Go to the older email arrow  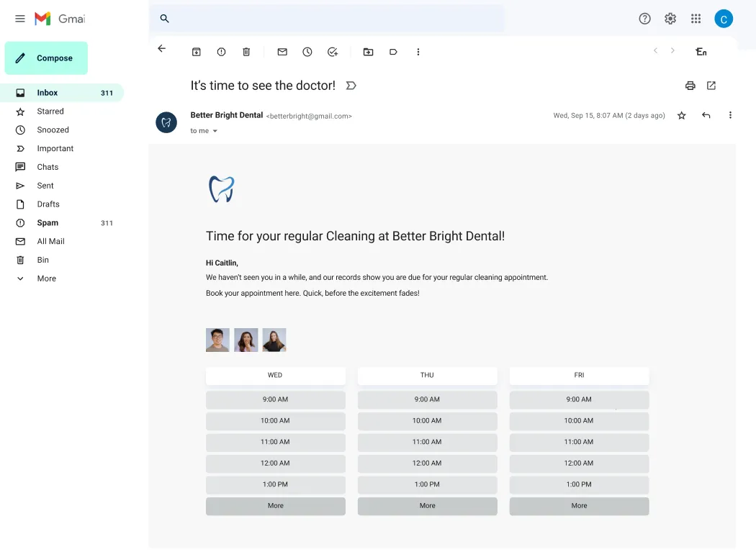coord(672,50)
